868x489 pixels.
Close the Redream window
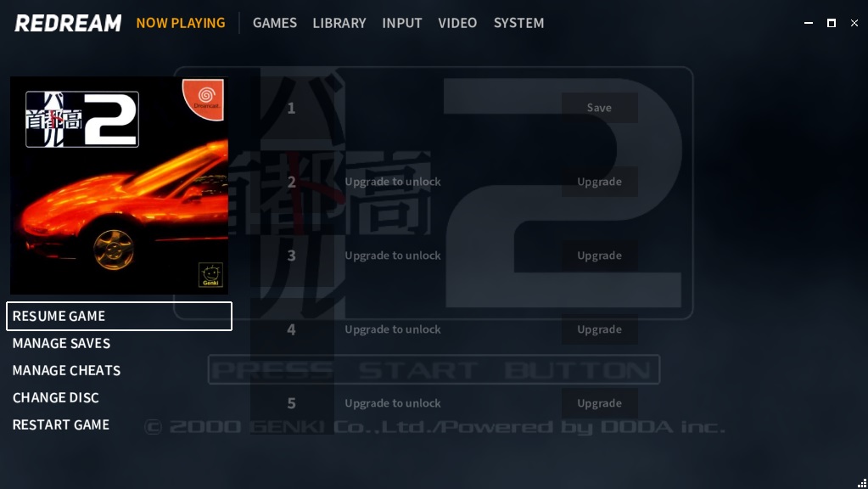[854, 23]
